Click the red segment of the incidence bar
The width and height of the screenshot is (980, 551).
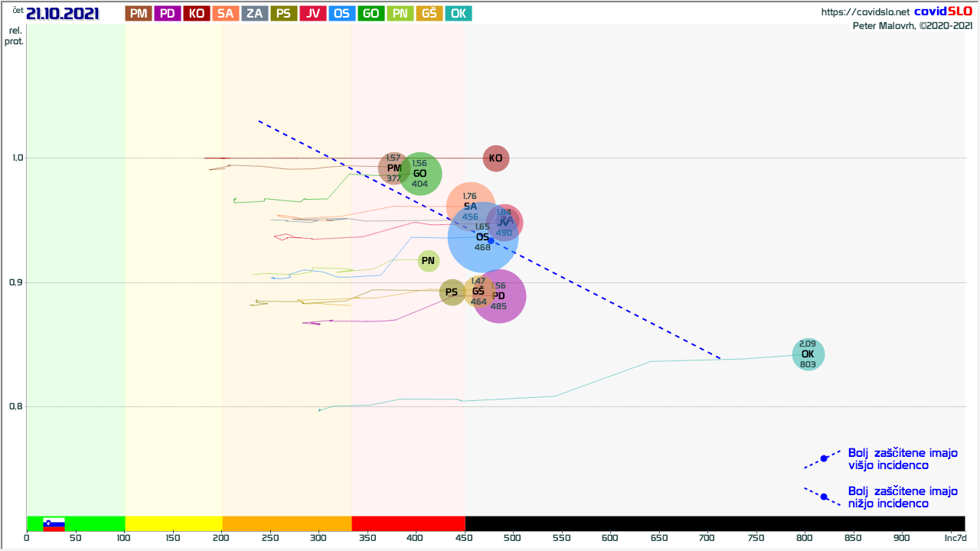tap(408, 523)
